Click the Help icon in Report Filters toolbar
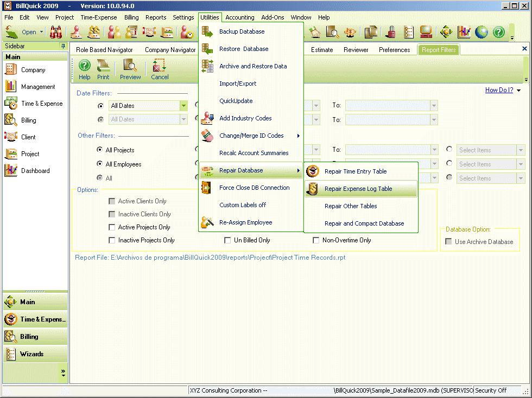The height and width of the screenshot is (398, 532). [x=85, y=65]
